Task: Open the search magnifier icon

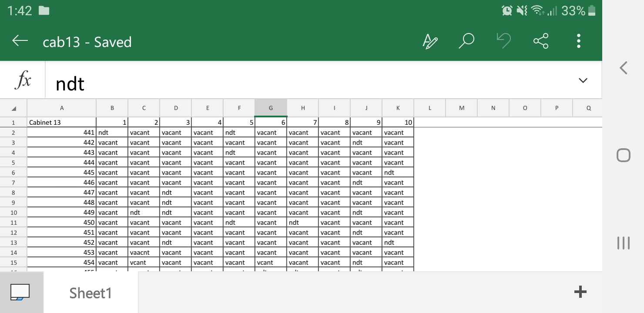Action: [x=466, y=41]
